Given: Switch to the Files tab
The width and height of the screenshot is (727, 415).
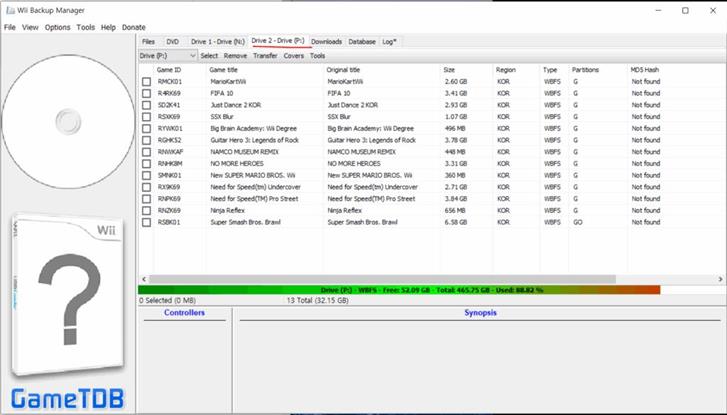Looking at the screenshot, I should [x=148, y=42].
